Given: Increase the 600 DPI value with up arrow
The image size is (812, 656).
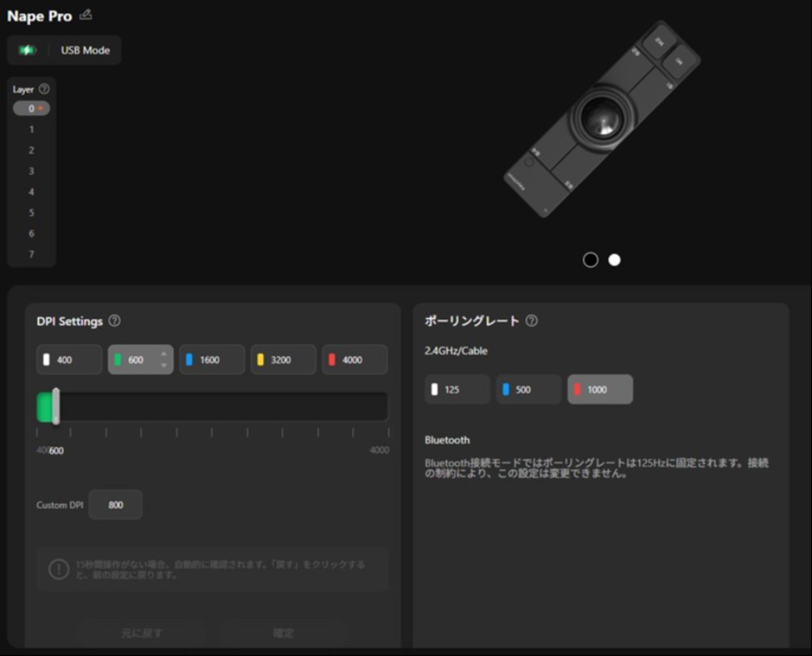Looking at the screenshot, I should point(164,354).
